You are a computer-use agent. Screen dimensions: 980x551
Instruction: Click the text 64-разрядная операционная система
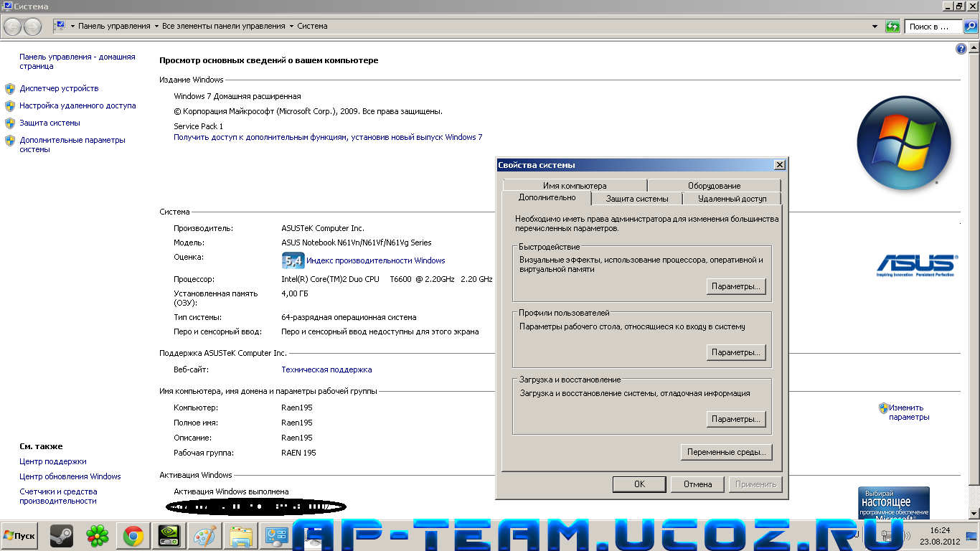349,317
